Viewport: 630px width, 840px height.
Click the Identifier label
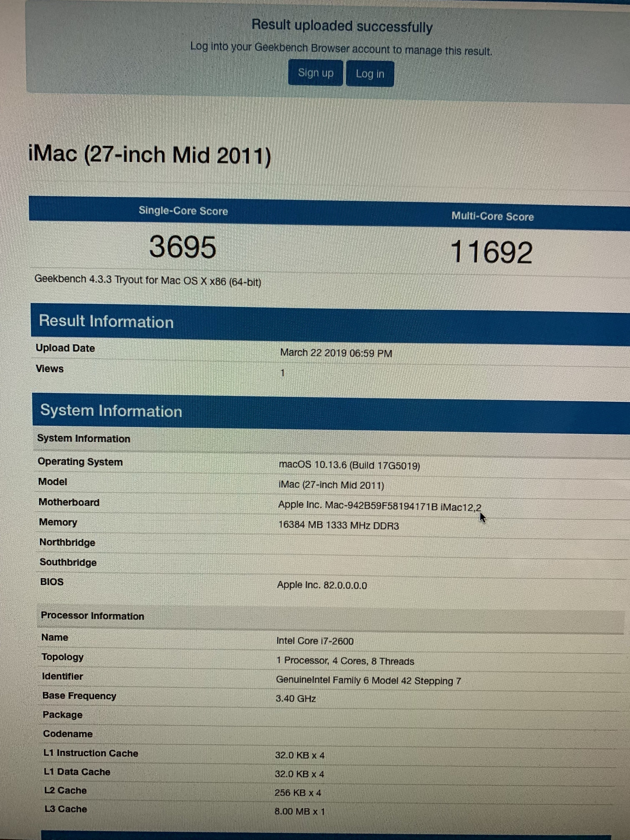(x=63, y=676)
